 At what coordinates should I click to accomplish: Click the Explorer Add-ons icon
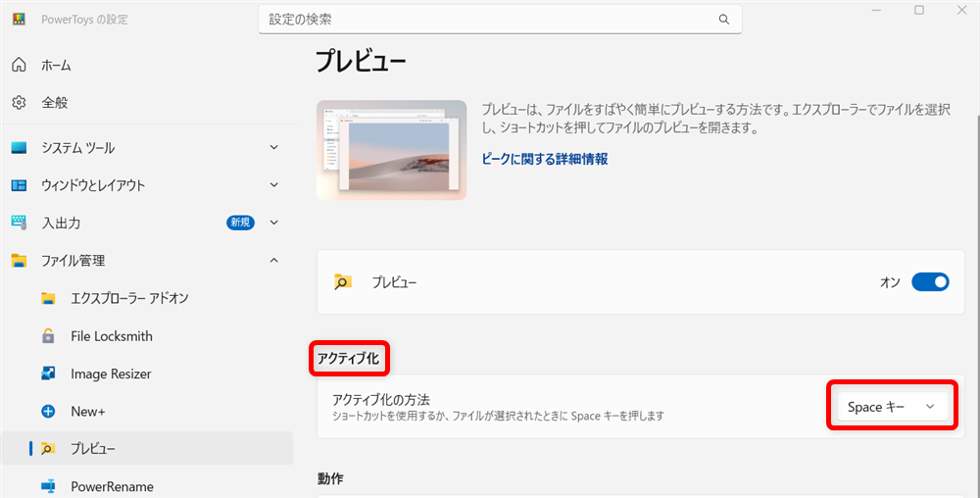[48, 299]
